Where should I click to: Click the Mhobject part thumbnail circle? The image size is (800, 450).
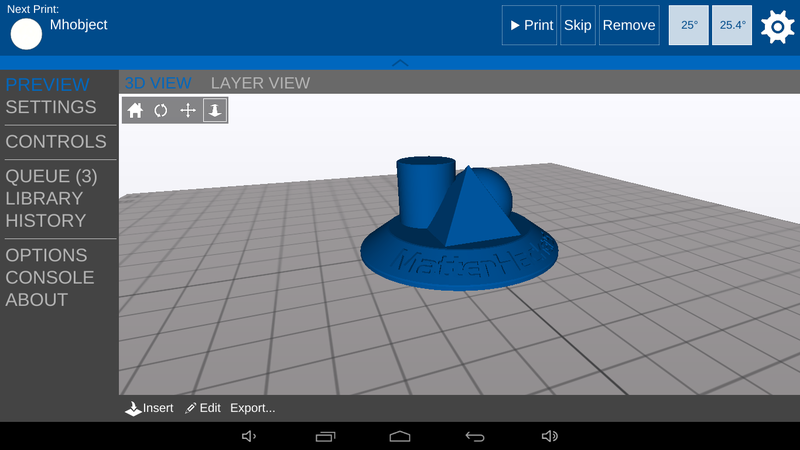click(x=26, y=34)
